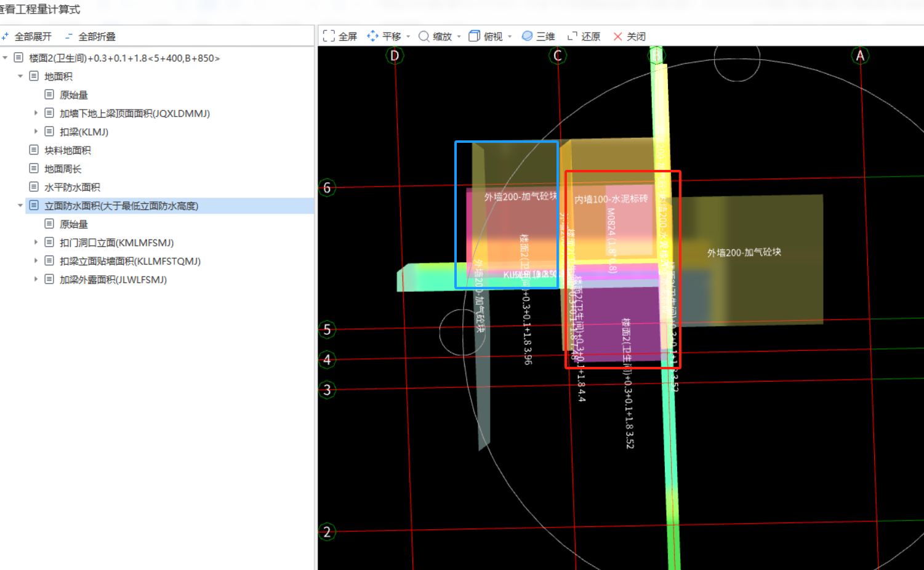
Task: Click axis bubble D in the viewport
Action: click(395, 56)
